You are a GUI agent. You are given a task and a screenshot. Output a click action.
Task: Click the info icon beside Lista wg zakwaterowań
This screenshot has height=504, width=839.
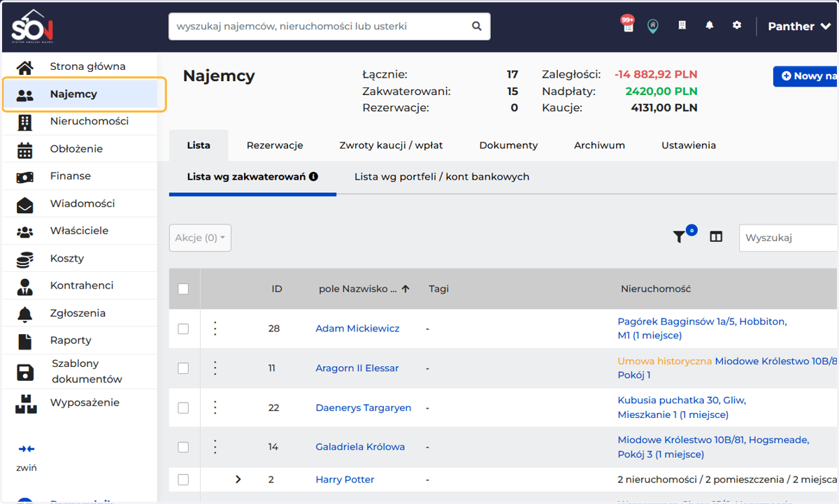click(x=314, y=177)
